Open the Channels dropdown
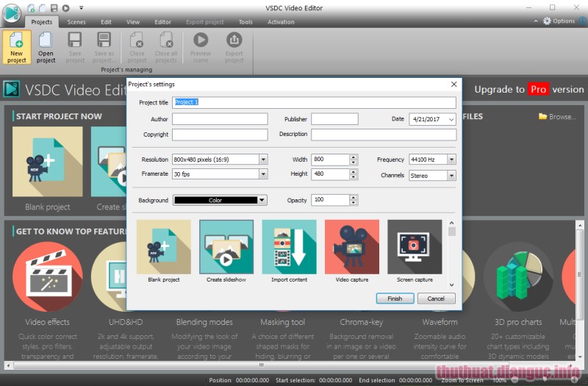The height and width of the screenshot is (386, 588). [451, 175]
